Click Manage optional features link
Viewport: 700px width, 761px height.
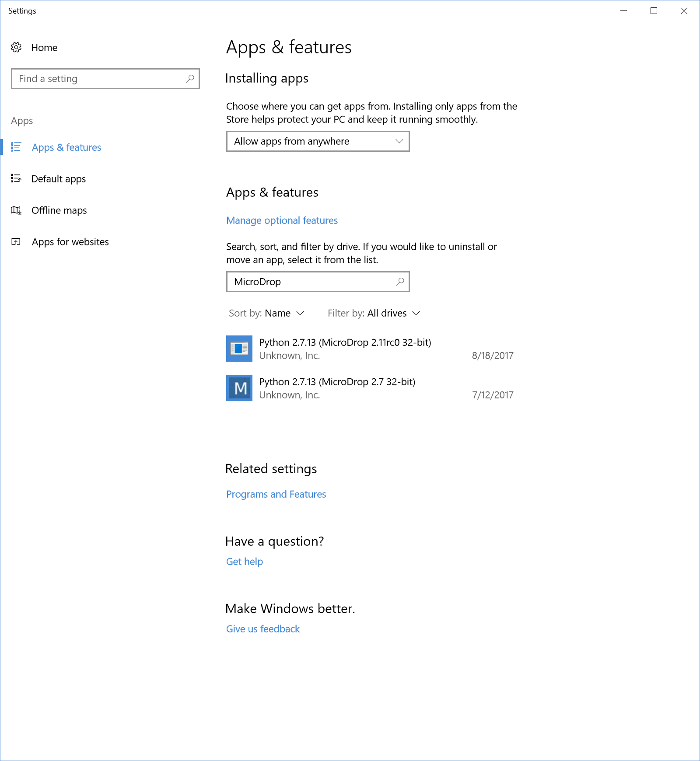click(282, 220)
